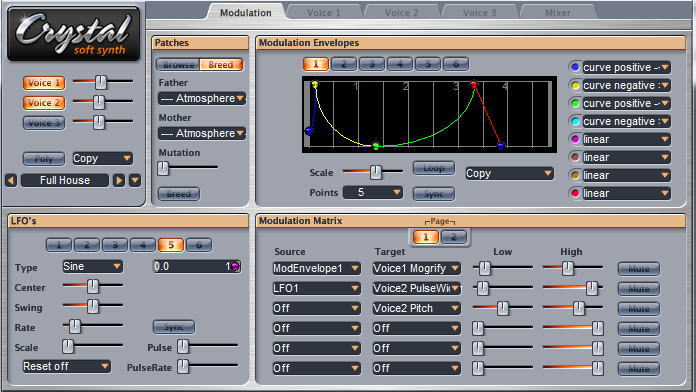696x392 pixels.
Task: Select LFO 1
Action: 59,245
